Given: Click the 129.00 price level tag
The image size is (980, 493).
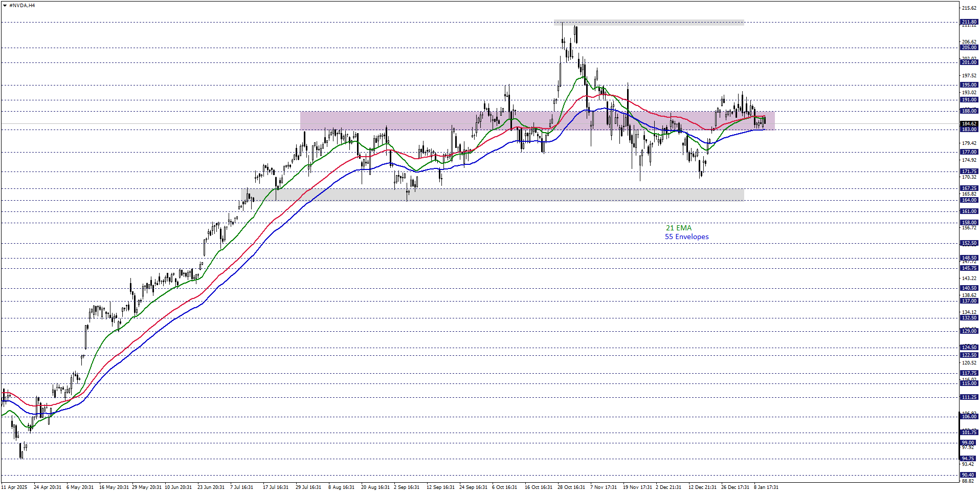Looking at the screenshot, I should point(969,331).
